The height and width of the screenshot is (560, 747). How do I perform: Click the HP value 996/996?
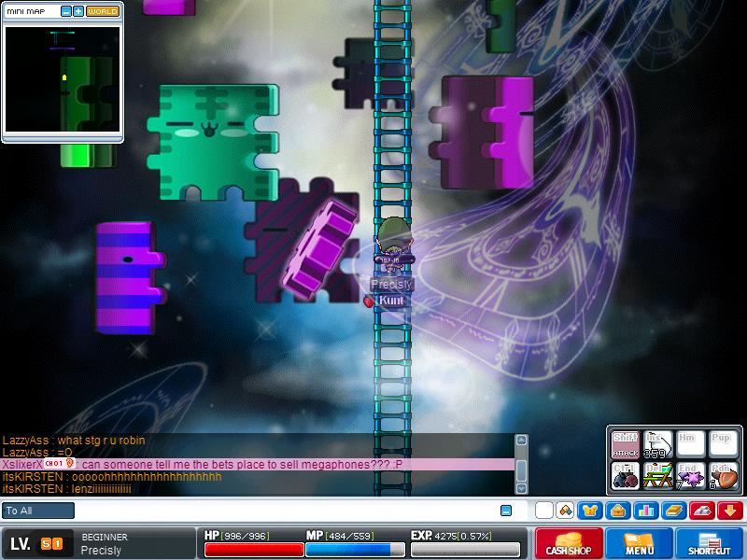pos(247,536)
